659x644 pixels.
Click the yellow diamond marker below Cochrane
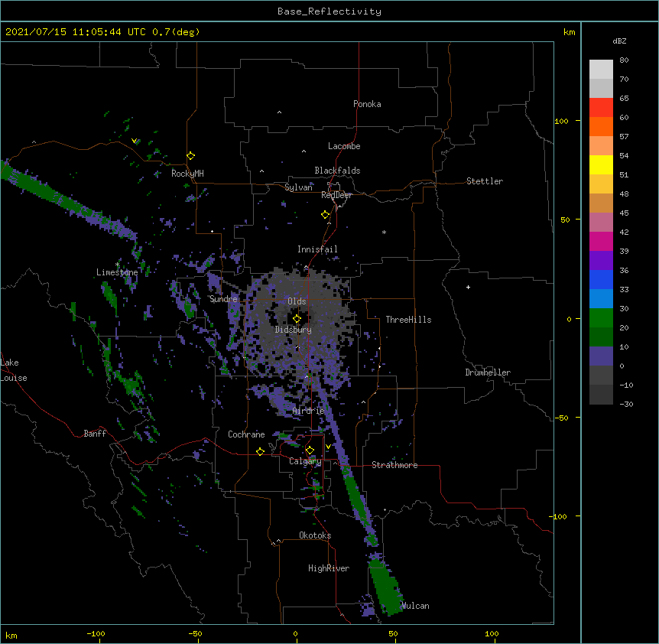(260, 451)
